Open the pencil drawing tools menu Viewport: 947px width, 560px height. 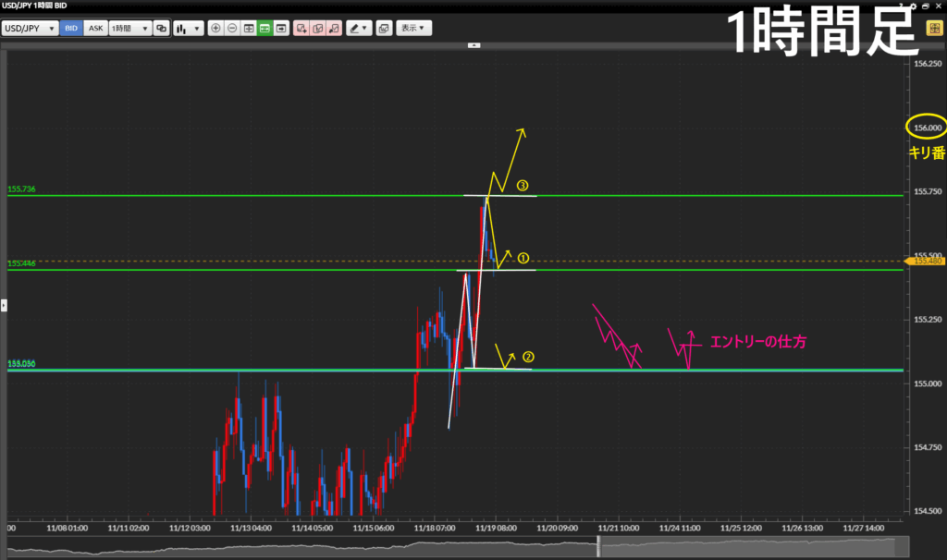(x=358, y=28)
